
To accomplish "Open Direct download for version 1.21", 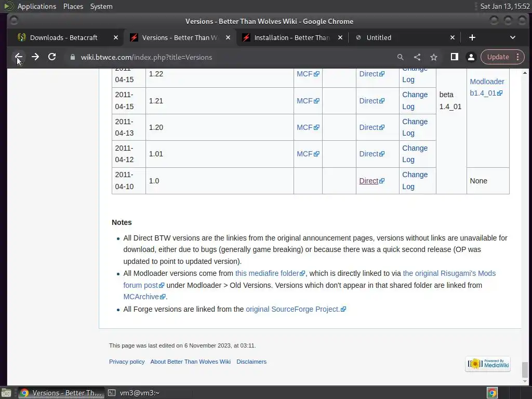I will tap(372, 101).
